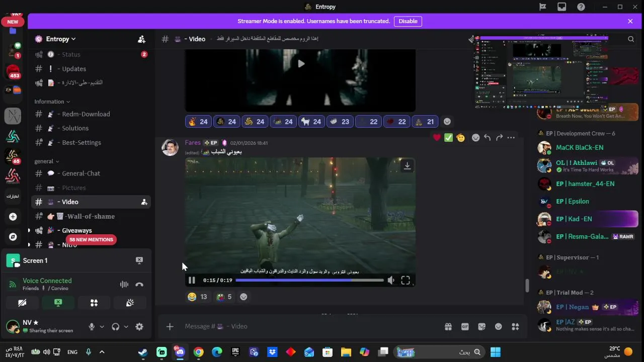Open the gift icon in message bar
The width and height of the screenshot is (644, 362).
448,327
